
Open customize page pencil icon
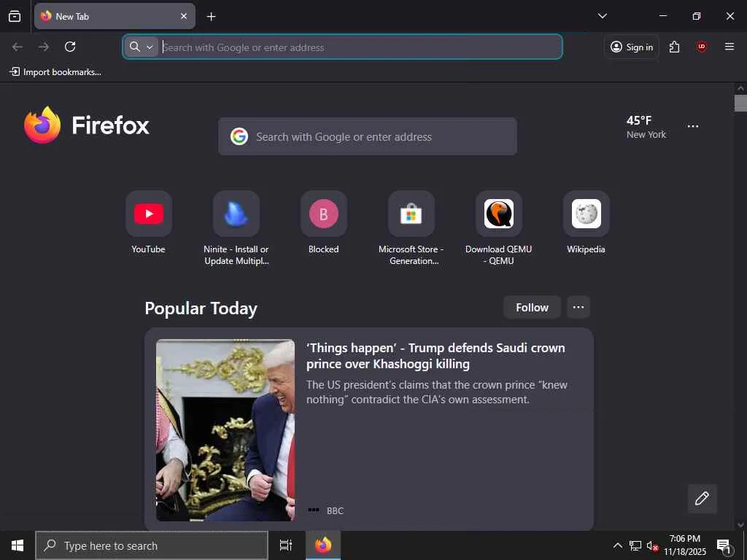click(703, 499)
